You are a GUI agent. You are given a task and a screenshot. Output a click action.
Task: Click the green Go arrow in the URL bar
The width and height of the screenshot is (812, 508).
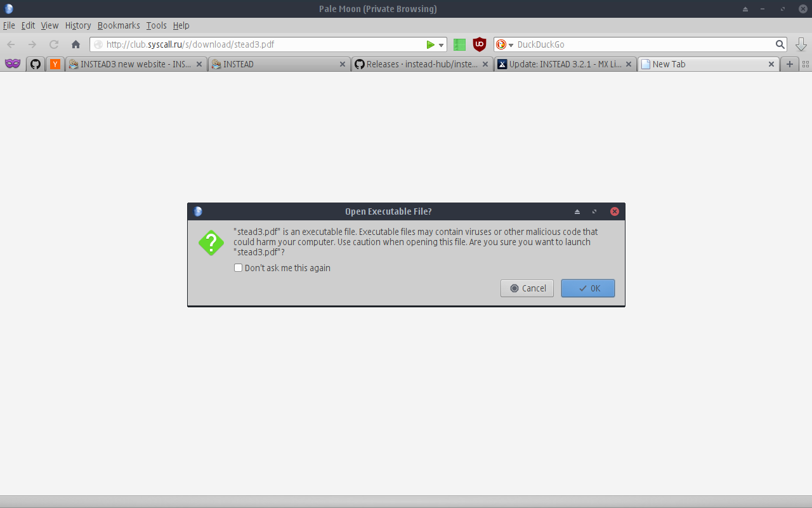click(431, 44)
